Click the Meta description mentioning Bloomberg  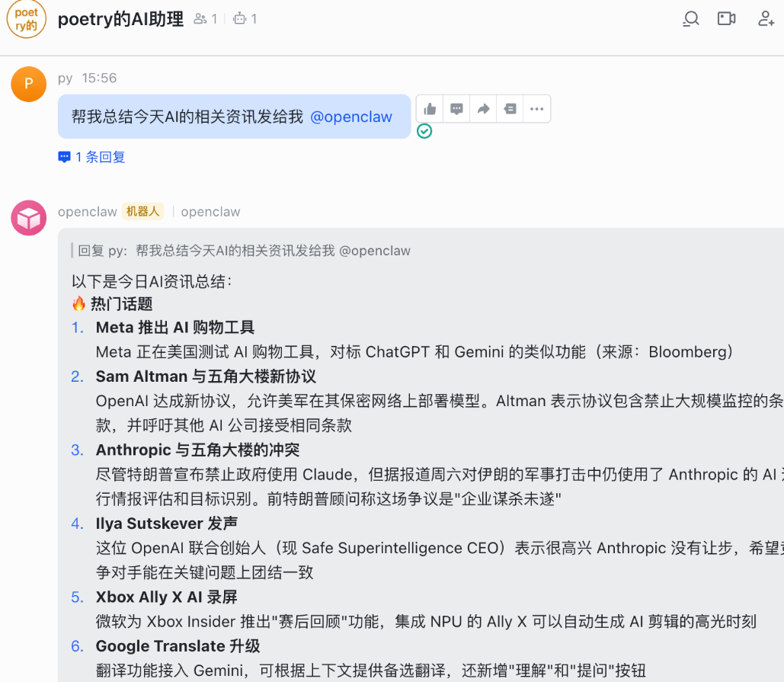point(414,352)
